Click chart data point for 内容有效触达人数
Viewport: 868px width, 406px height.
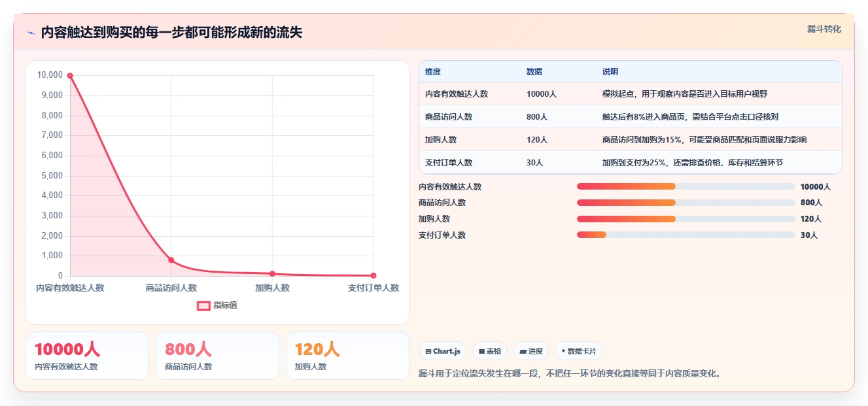point(70,76)
